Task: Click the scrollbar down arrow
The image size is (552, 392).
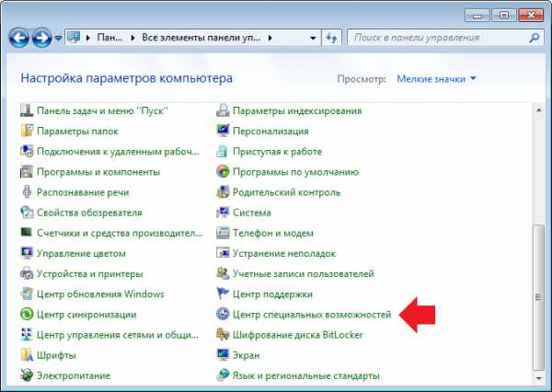Action: point(538,378)
